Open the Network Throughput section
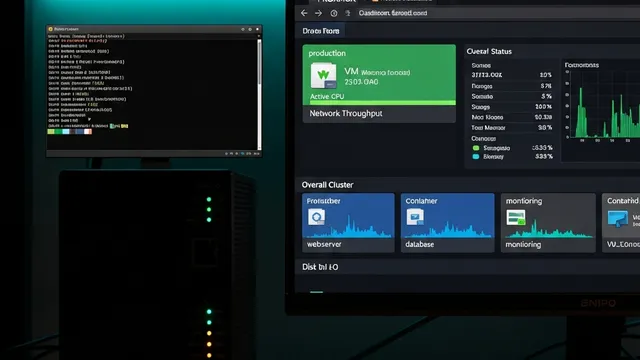640x360 pixels. click(x=379, y=113)
